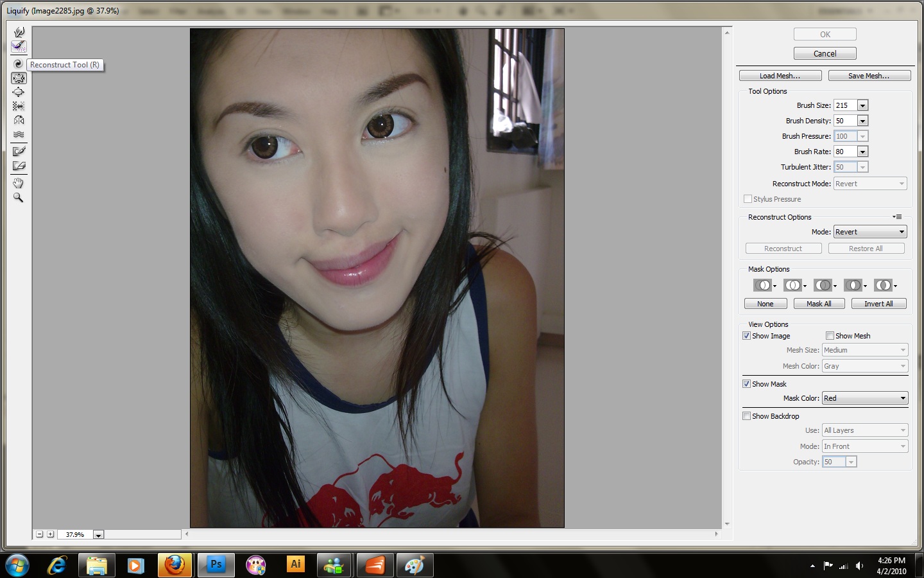Open Photoshop from the taskbar
The height and width of the screenshot is (578, 924).
click(216, 565)
